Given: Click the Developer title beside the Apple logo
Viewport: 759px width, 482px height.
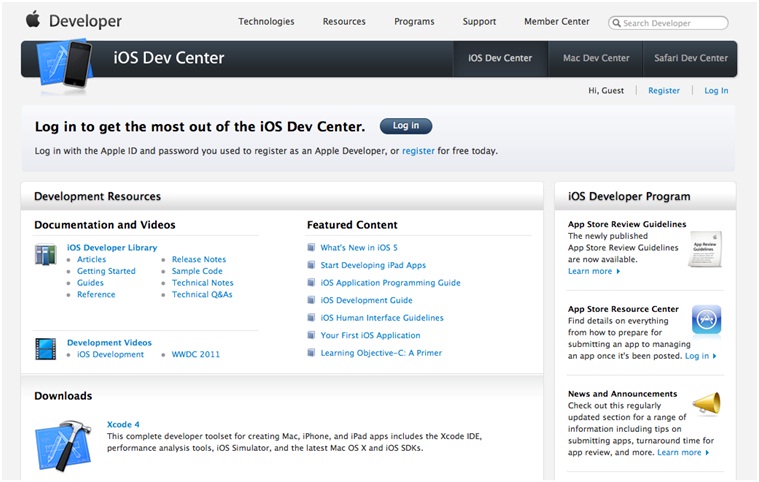Looking at the screenshot, I should click(85, 21).
